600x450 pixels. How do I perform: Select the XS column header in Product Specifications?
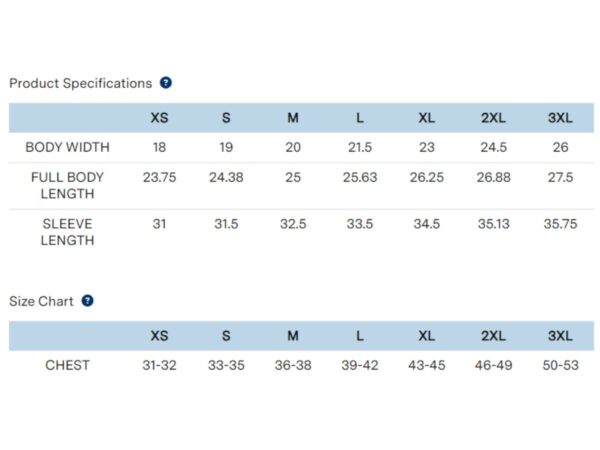click(159, 118)
